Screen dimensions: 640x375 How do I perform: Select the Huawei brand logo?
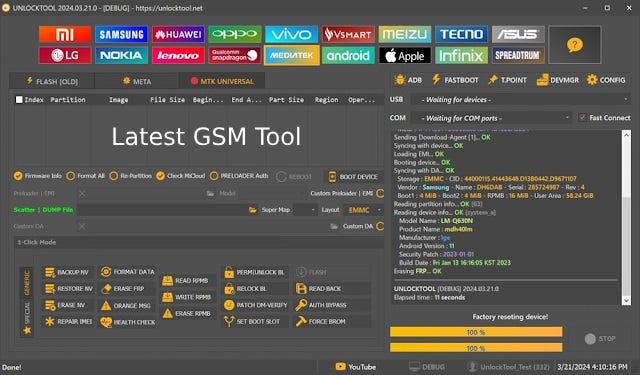click(x=178, y=34)
